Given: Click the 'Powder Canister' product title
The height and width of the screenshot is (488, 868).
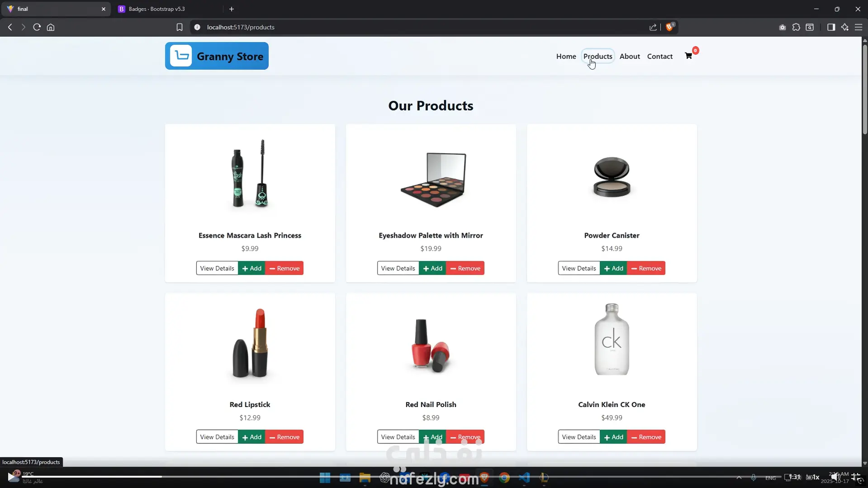Looking at the screenshot, I should point(612,236).
